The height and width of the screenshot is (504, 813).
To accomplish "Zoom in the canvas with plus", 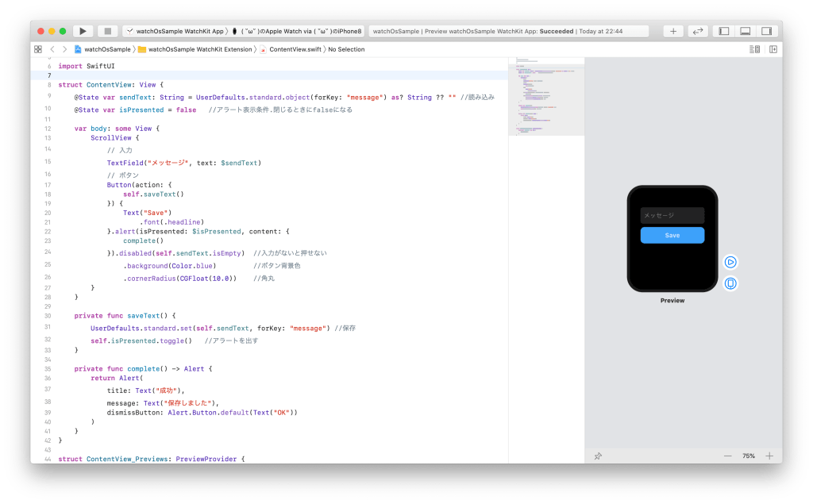I will (x=769, y=456).
